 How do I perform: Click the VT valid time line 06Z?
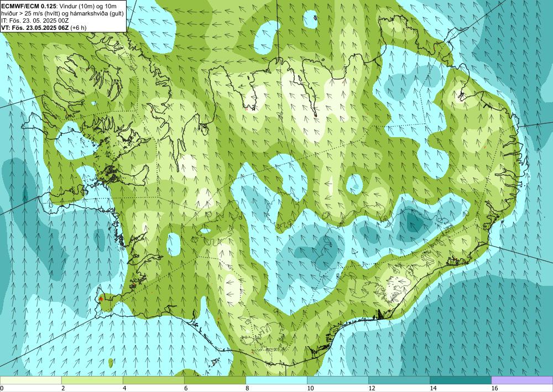(44, 28)
